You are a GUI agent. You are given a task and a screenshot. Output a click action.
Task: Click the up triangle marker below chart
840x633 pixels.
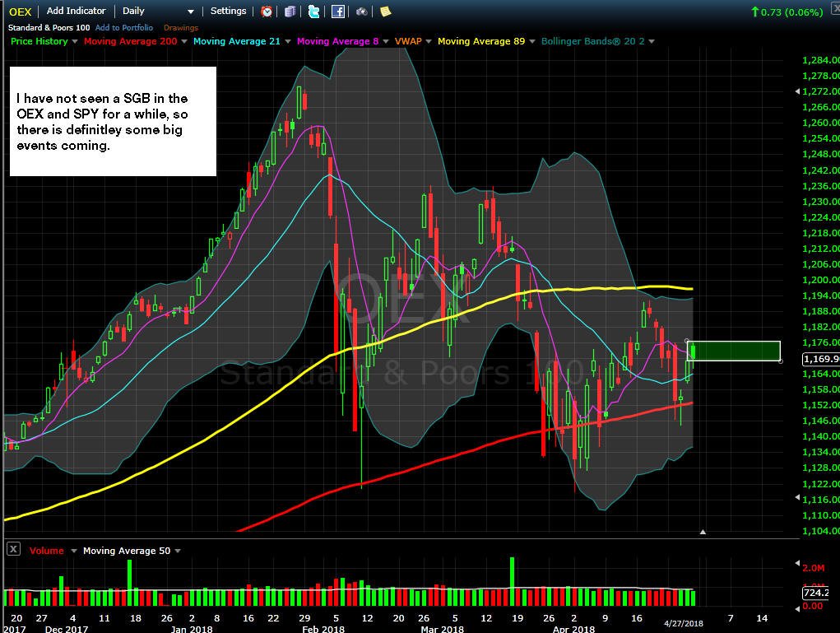click(x=703, y=532)
